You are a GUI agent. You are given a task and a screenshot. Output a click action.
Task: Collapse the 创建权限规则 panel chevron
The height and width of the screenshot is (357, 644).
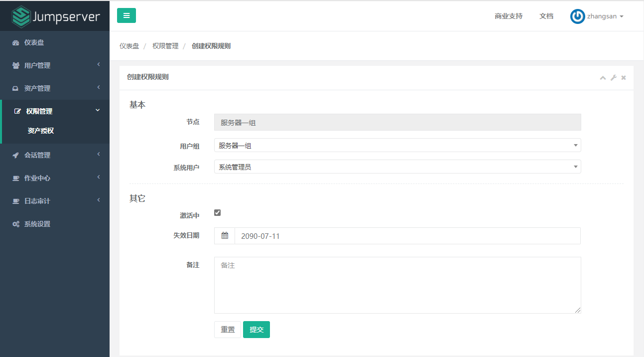click(603, 78)
